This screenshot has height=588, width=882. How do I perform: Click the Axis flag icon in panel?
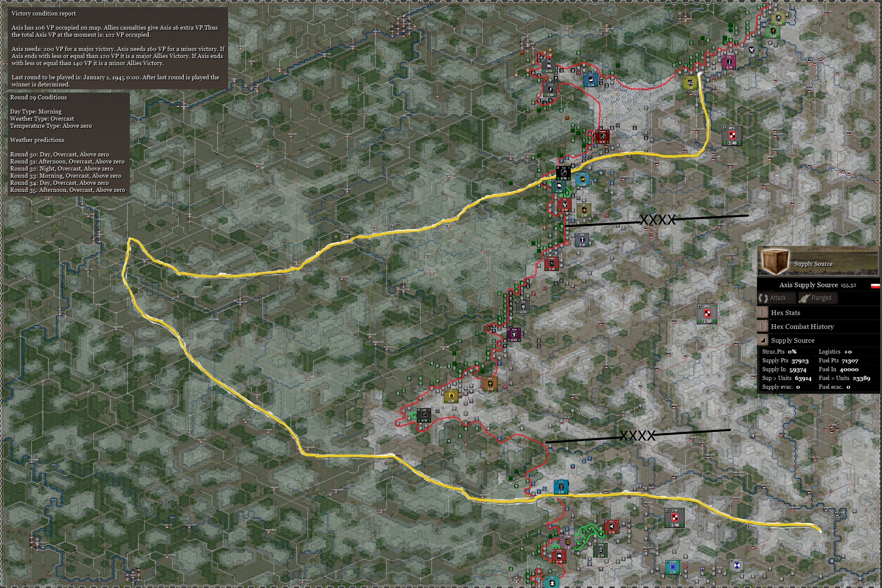(x=875, y=286)
